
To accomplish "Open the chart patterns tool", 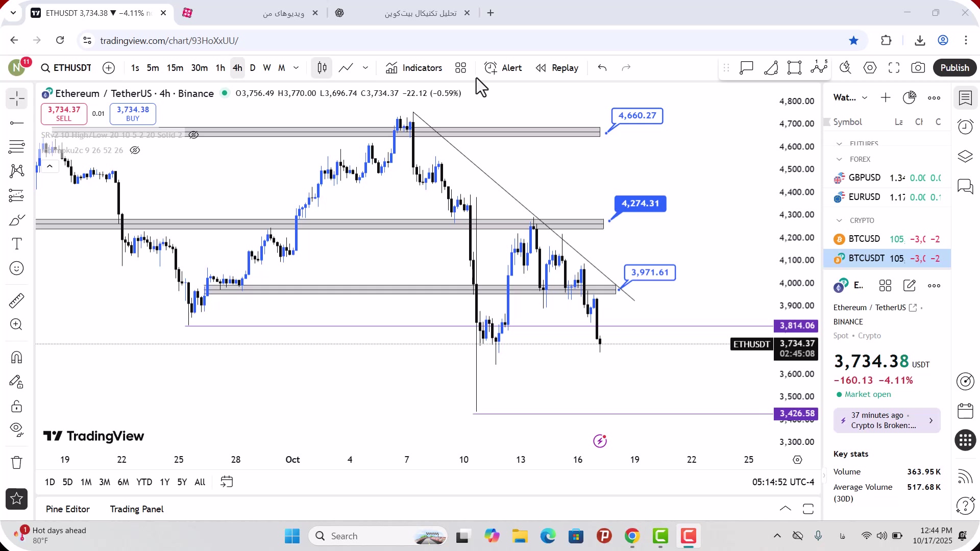I will [x=16, y=171].
